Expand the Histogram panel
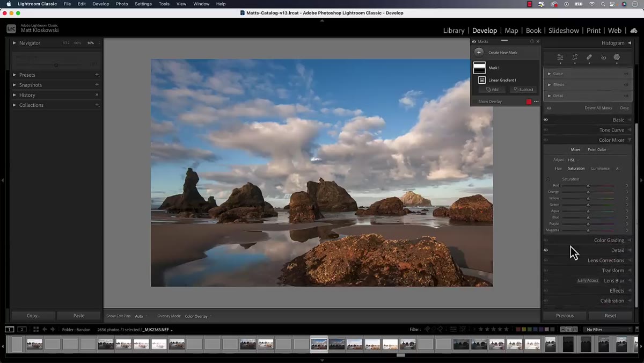The height and width of the screenshot is (363, 644). pos(630,43)
